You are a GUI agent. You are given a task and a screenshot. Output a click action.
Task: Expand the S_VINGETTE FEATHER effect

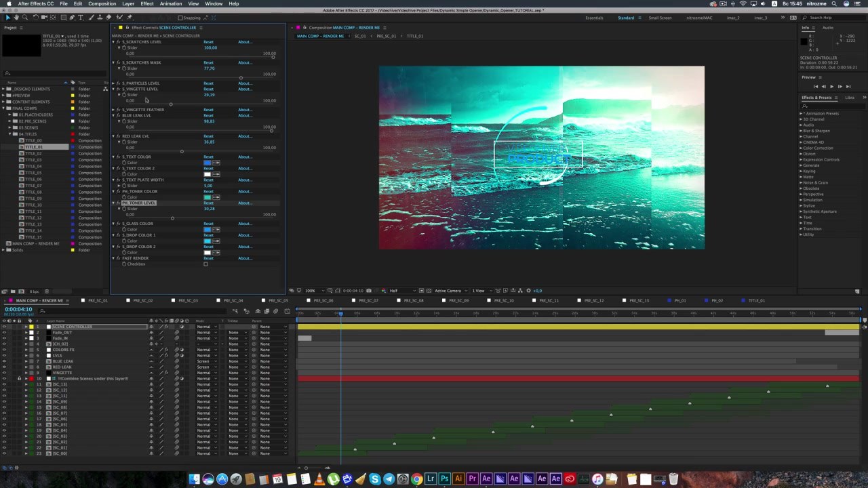(x=113, y=110)
